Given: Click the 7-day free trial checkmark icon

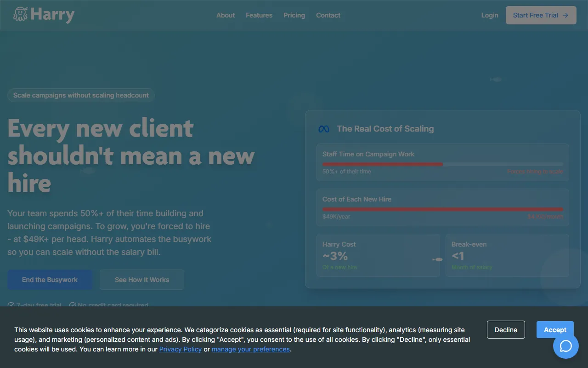Looking at the screenshot, I should (x=11, y=305).
